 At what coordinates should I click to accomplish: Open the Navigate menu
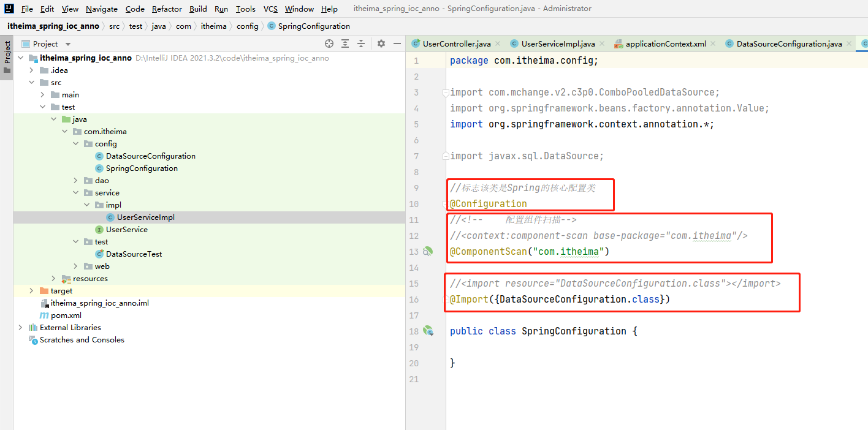click(x=102, y=9)
